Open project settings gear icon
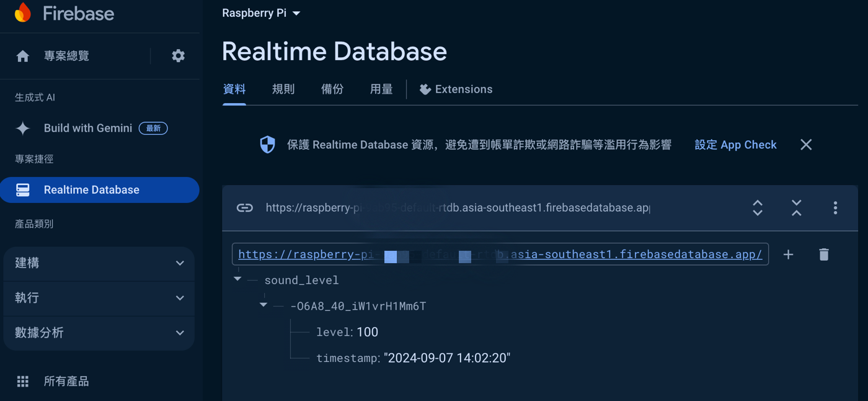This screenshot has width=868, height=401. [179, 56]
